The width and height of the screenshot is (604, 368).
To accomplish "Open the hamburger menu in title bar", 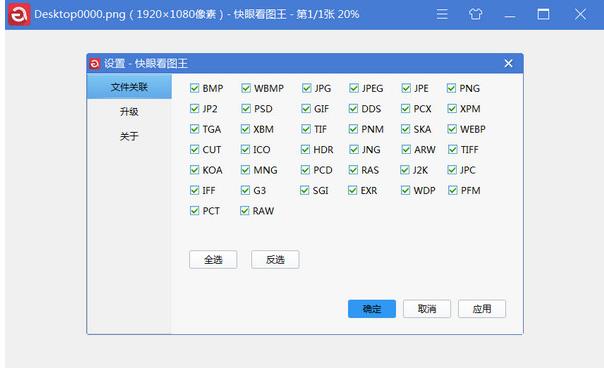I will coord(442,15).
